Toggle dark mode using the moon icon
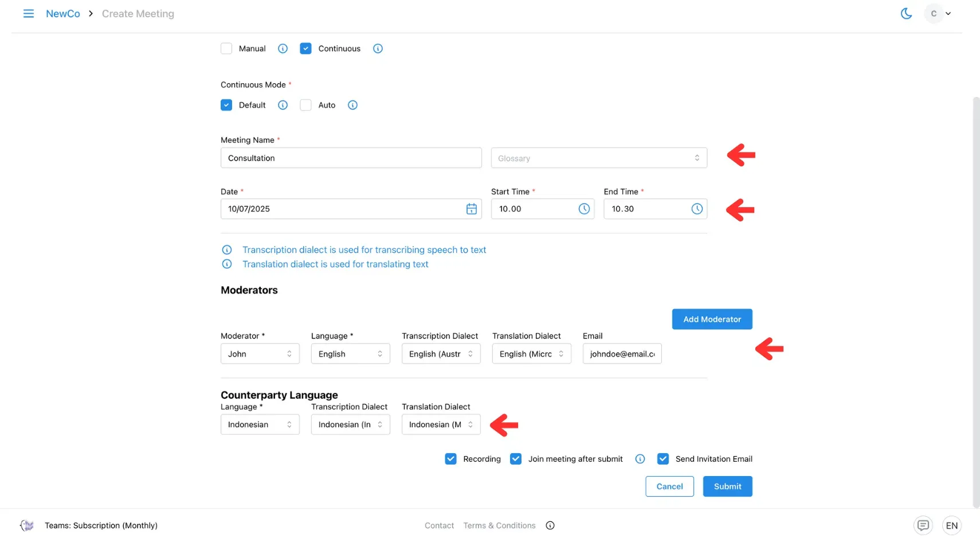 906,13
